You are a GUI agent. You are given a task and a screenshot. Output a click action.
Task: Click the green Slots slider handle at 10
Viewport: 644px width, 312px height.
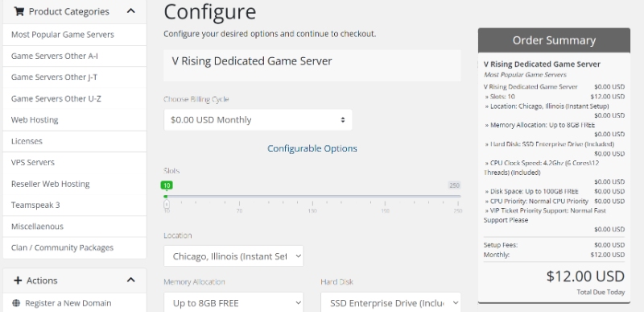(x=167, y=185)
